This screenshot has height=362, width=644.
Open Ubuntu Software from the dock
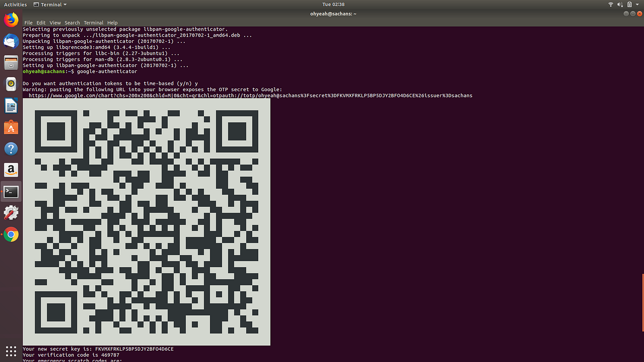pos(11,127)
